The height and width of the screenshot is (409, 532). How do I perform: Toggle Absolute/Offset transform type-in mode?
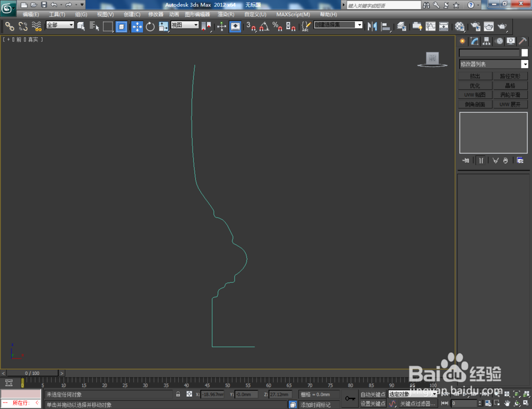coord(189,394)
